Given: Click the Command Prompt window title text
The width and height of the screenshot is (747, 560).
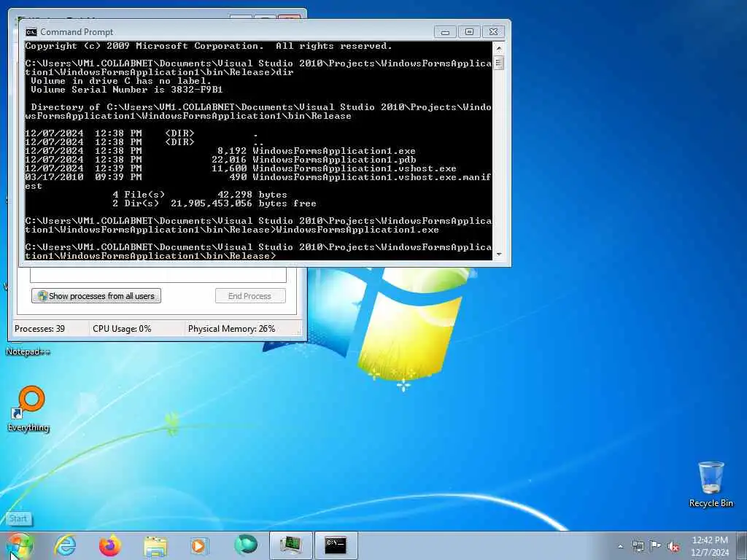Looking at the screenshot, I should point(77,32).
